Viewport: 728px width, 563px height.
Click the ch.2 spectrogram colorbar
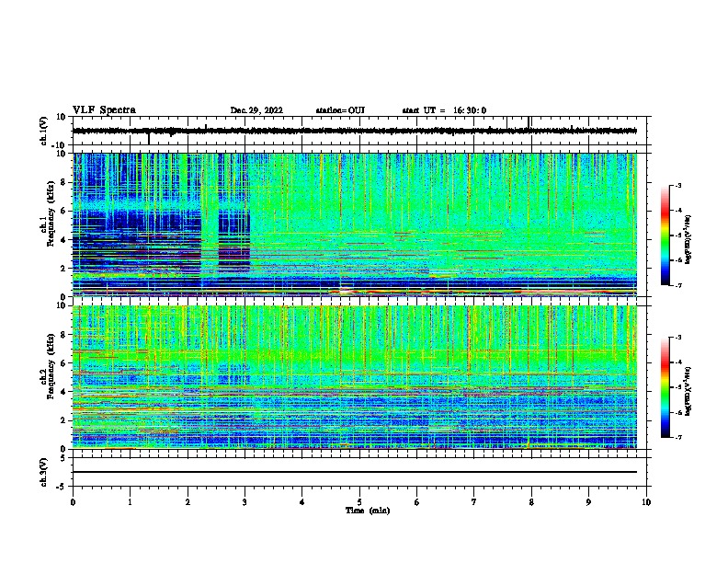point(665,387)
